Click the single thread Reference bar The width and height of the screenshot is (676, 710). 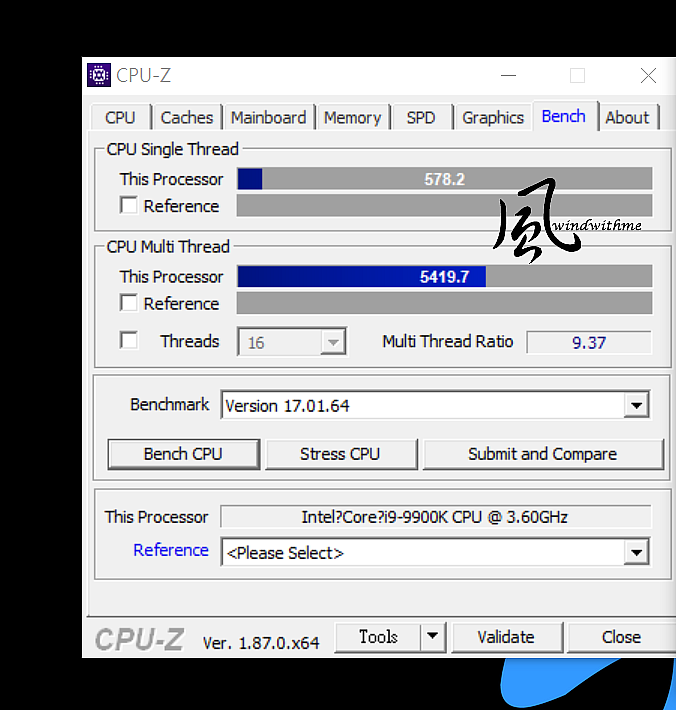point(445,206)
